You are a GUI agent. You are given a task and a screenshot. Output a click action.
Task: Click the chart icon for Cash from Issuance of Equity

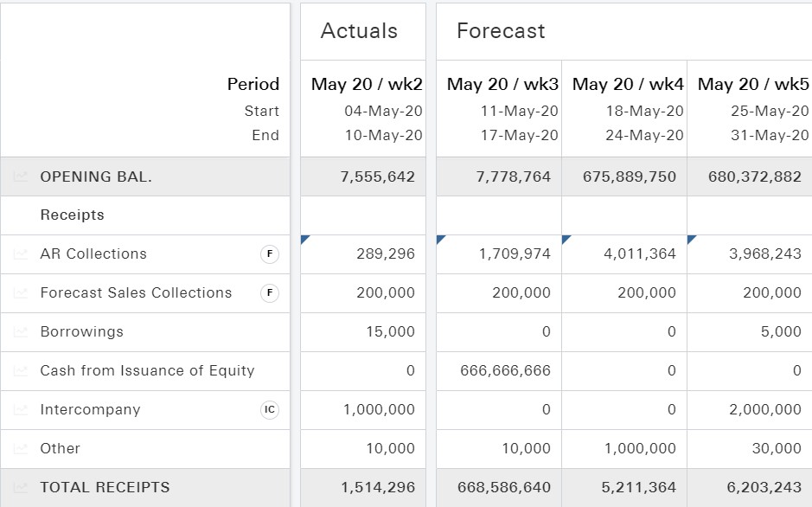coord(19,370)
